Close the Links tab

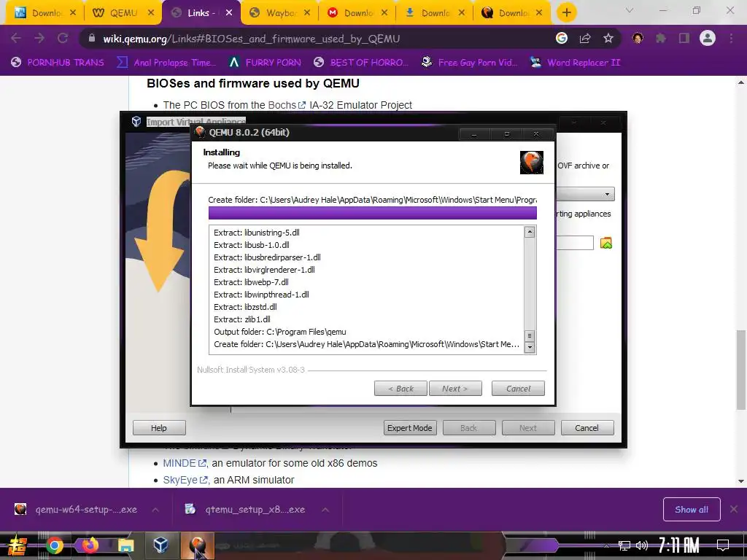click(229, 13)
